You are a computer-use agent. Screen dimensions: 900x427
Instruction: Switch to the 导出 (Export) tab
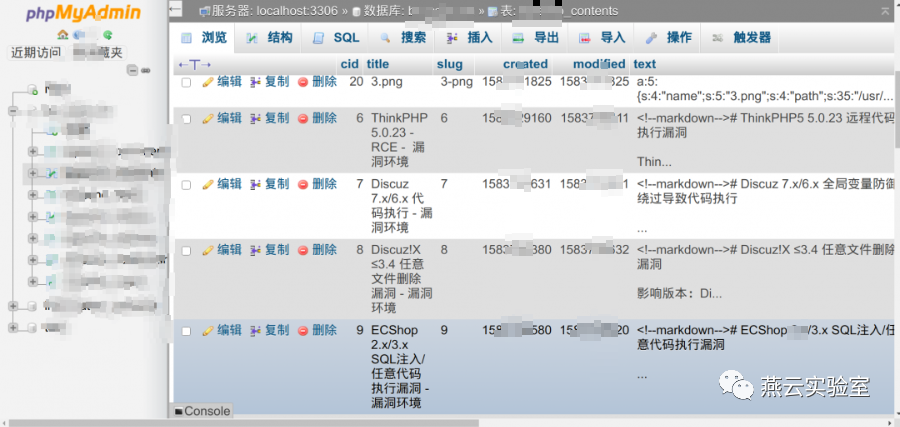click(537, 38)
